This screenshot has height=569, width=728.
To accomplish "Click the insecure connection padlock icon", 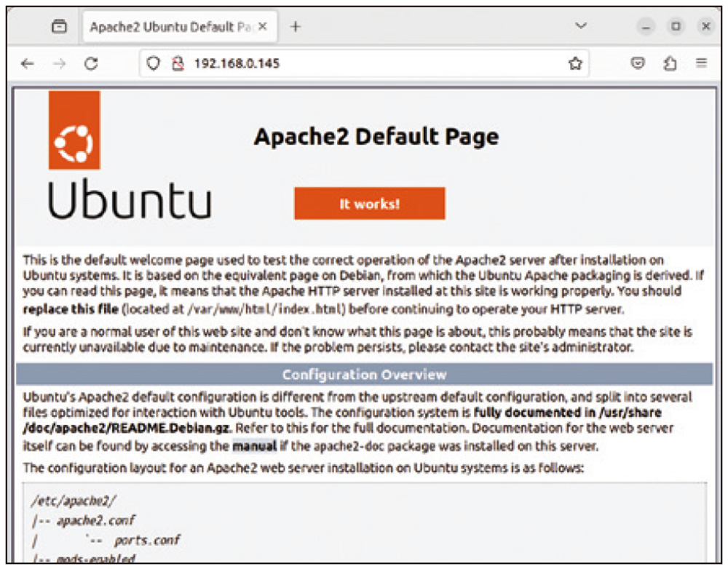I will 178,63.
